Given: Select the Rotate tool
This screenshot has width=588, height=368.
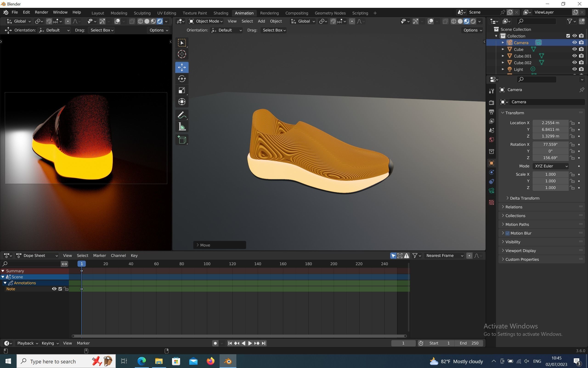Looking at the screenshot, I should click(182, 79).
